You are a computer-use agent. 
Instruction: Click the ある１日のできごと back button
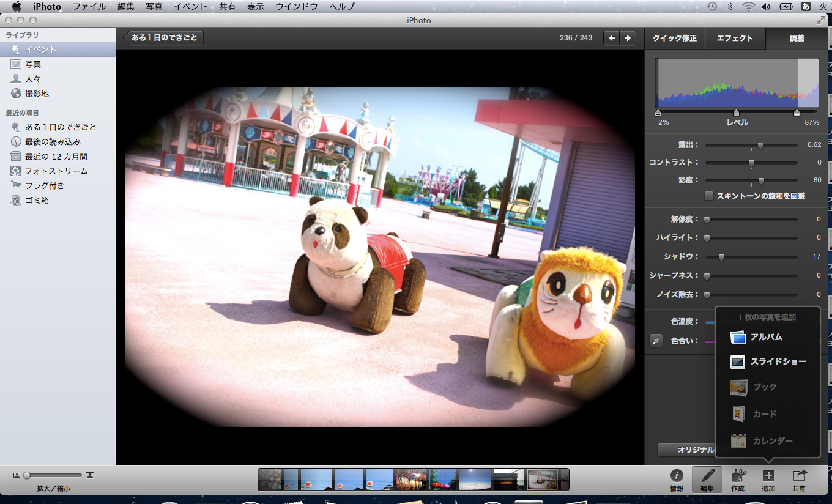(x=163, y=38)
